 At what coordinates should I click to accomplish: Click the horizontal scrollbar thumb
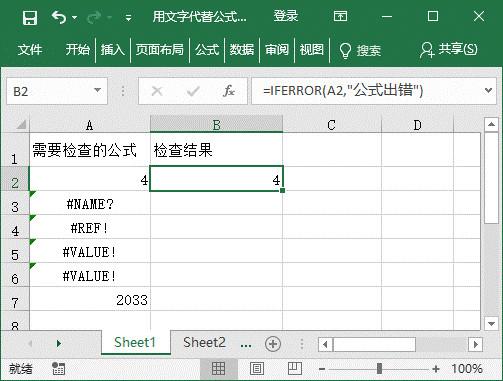375,344
